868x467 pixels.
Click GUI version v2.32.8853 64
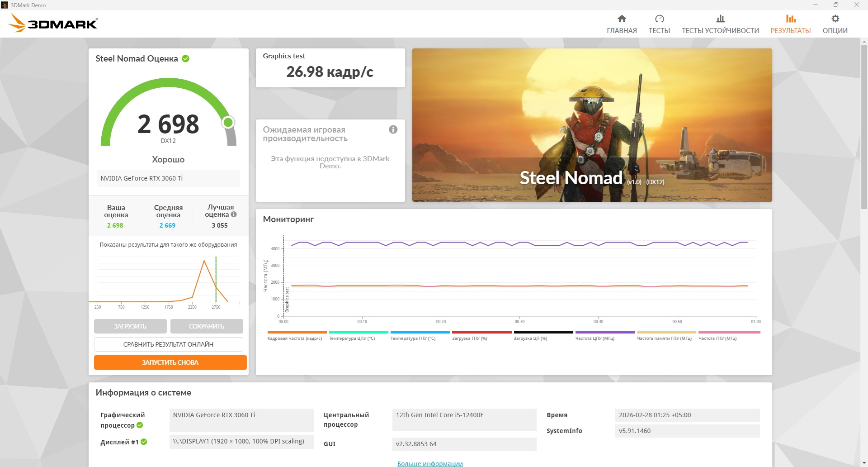click(x=464, y=444)
